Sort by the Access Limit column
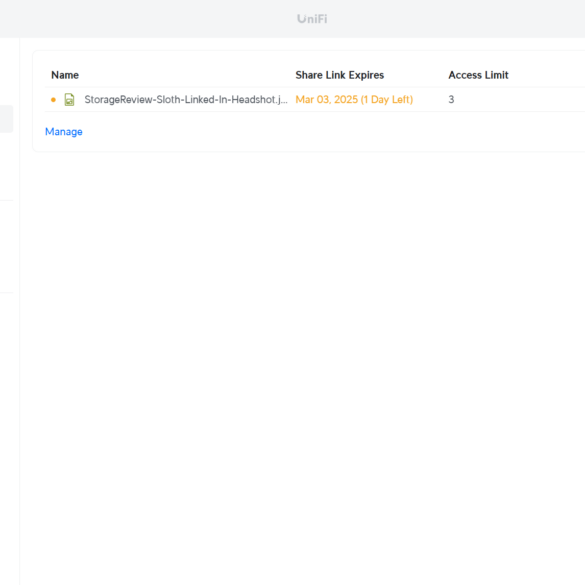The width and height of the screenshot is (585, 585). click(478, 75)
